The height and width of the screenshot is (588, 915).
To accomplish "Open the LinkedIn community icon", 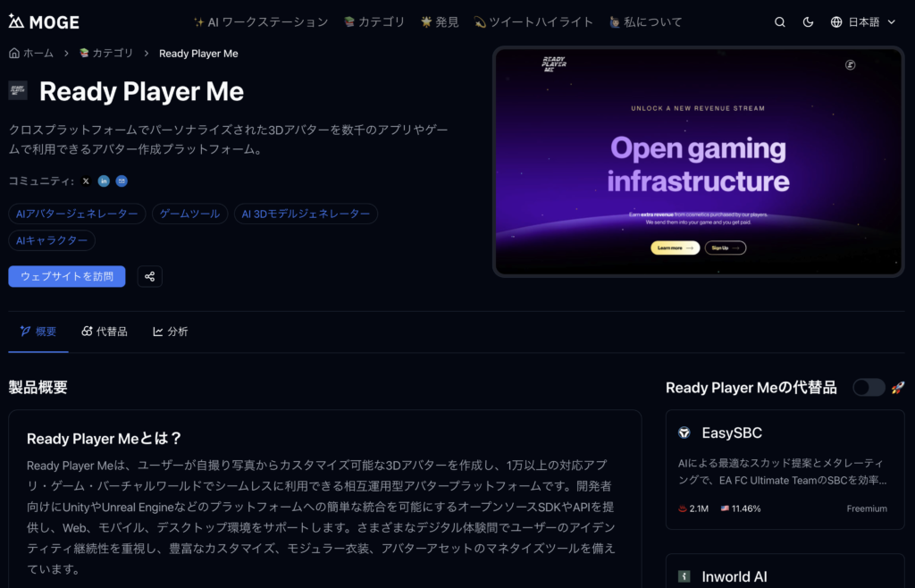I will [104, 181].
